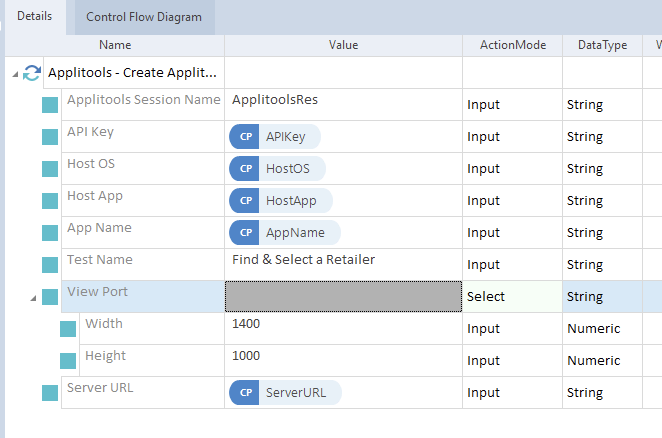Click the Height value 1000
The image size is (662, 438).
(x=246, y=356)
